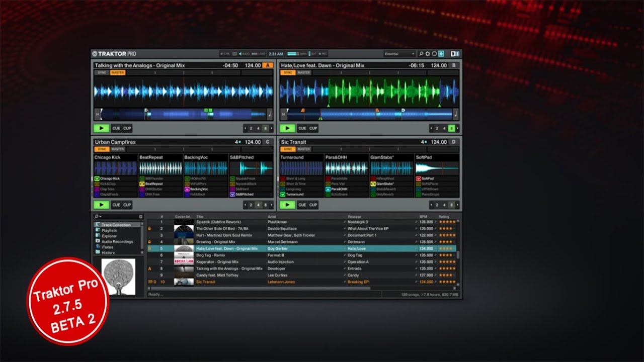Click the Play button on Deck D

coord(287,205)
